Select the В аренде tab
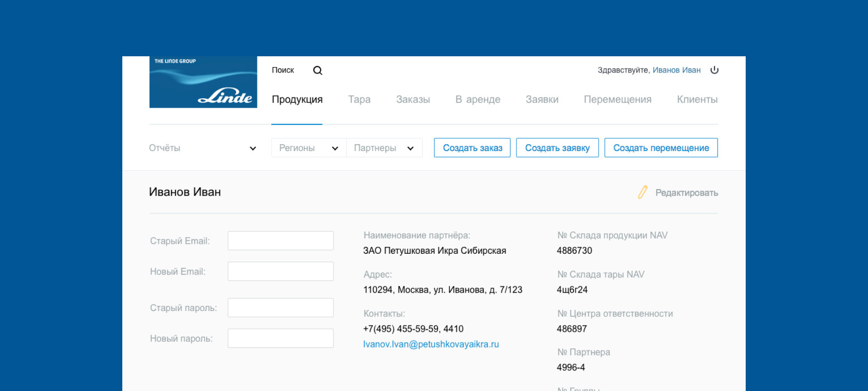The width and height of the screenshot is (868, 391). pyautogui.click(x=477, y=100)
